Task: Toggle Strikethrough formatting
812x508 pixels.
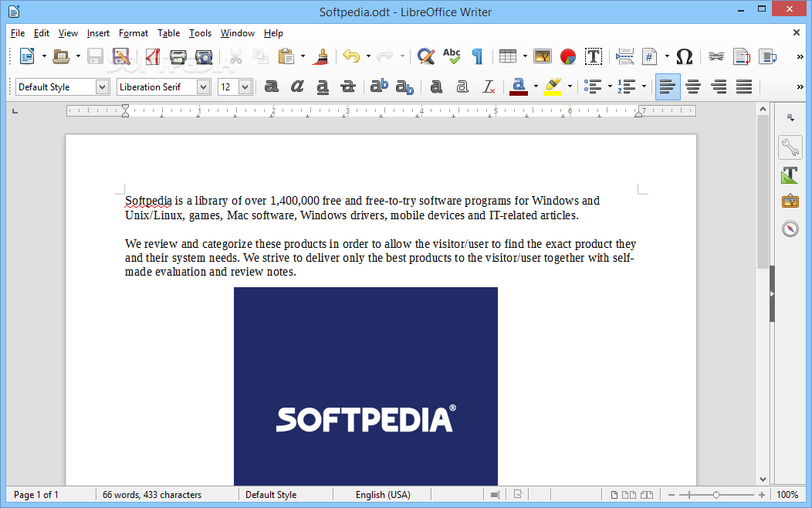Action: point(348,86)
